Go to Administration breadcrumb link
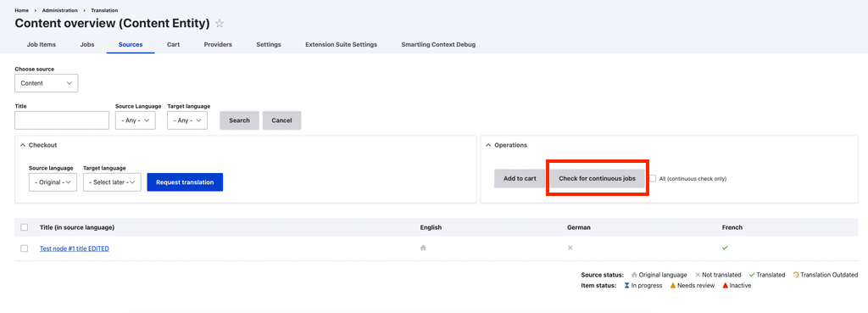The image size is (868, 313). click(x=60, y=10)
